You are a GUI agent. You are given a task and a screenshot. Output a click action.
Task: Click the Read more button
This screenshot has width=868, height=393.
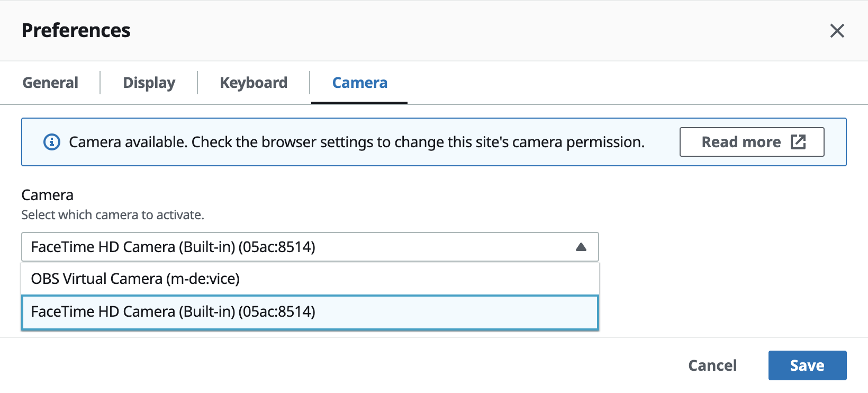click(752, 141)
